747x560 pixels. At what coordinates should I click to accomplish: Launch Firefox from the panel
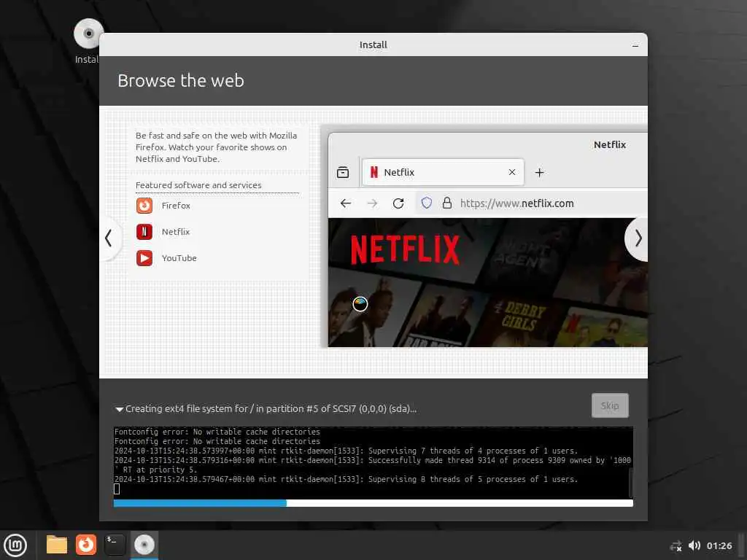point(86,545)
